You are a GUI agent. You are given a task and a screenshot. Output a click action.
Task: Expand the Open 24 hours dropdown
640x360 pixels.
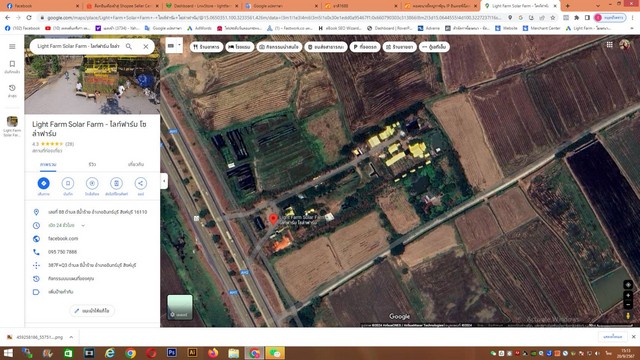[x=83, y=225]
